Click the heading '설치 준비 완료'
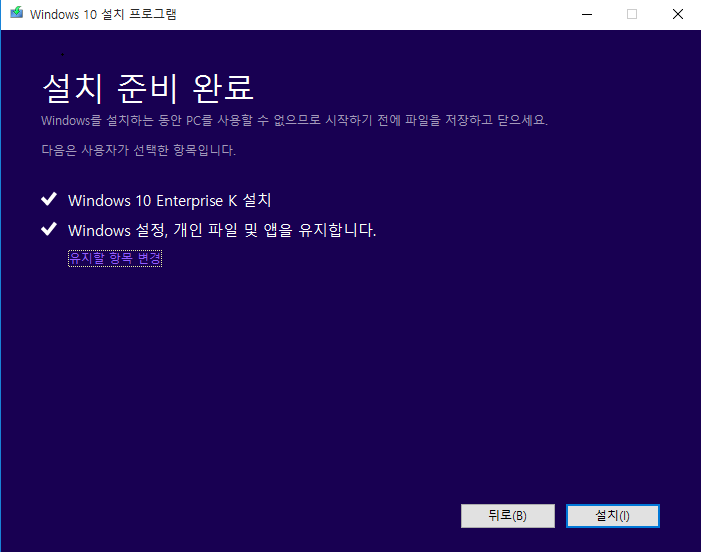Screen dimensions: 701x552 coord(148,88)
